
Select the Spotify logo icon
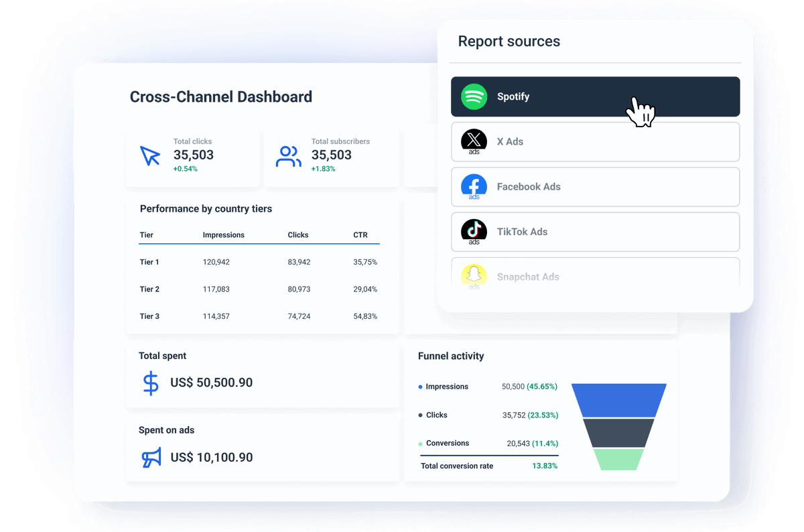click(x=474, y=96)
